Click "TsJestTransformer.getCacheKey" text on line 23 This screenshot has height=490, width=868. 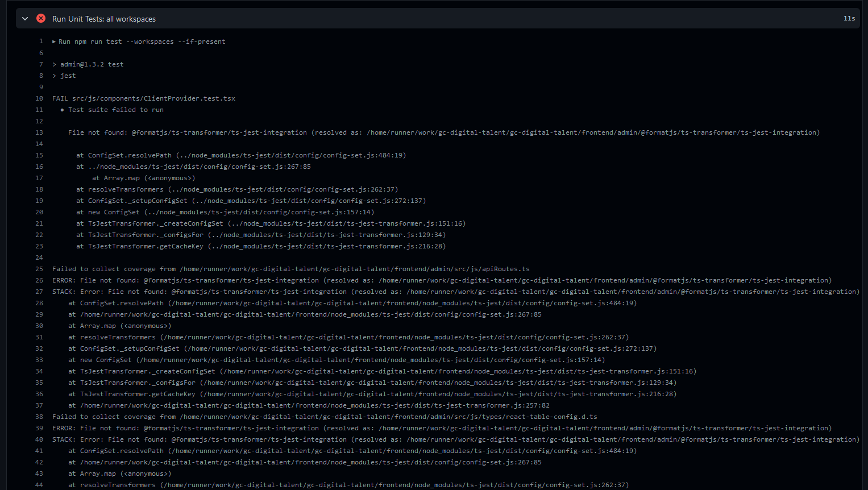click(x=146, y=246)
